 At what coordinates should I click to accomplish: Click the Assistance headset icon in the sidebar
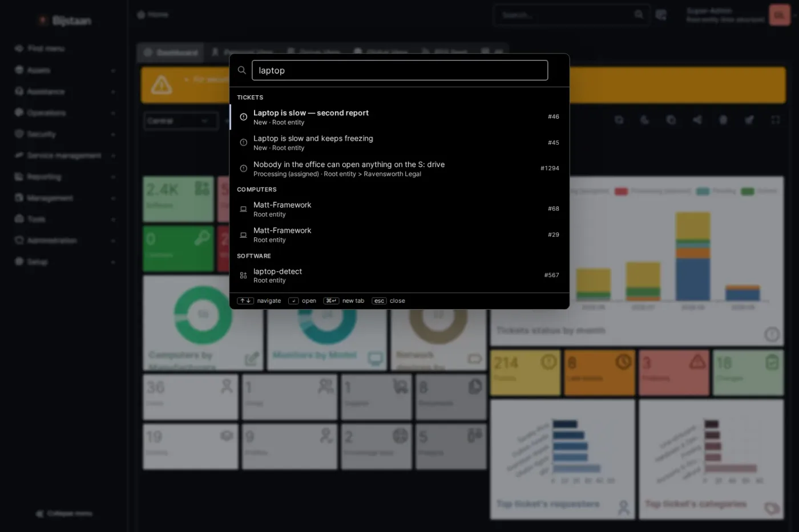[x=19, y=91]
